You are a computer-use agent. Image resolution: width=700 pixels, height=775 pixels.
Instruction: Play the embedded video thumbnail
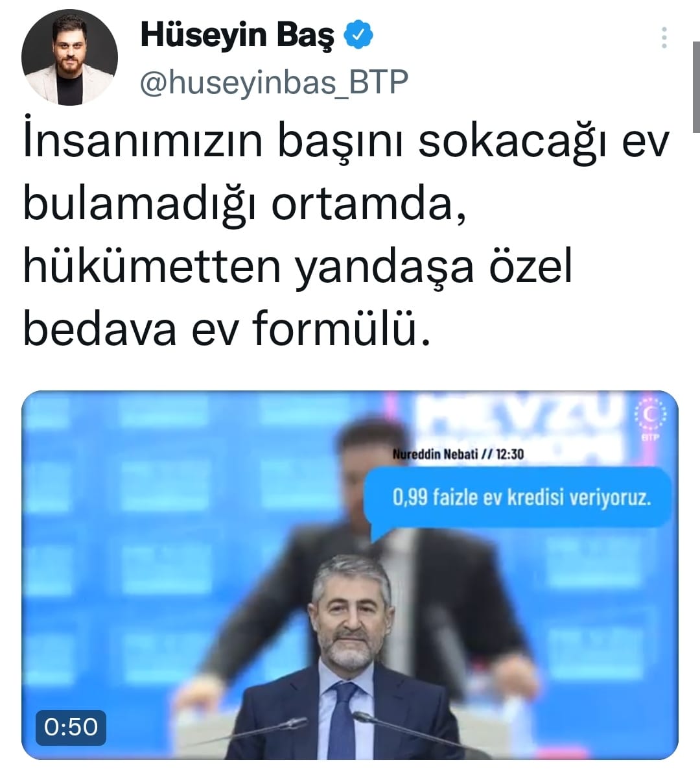pos(350,575)
